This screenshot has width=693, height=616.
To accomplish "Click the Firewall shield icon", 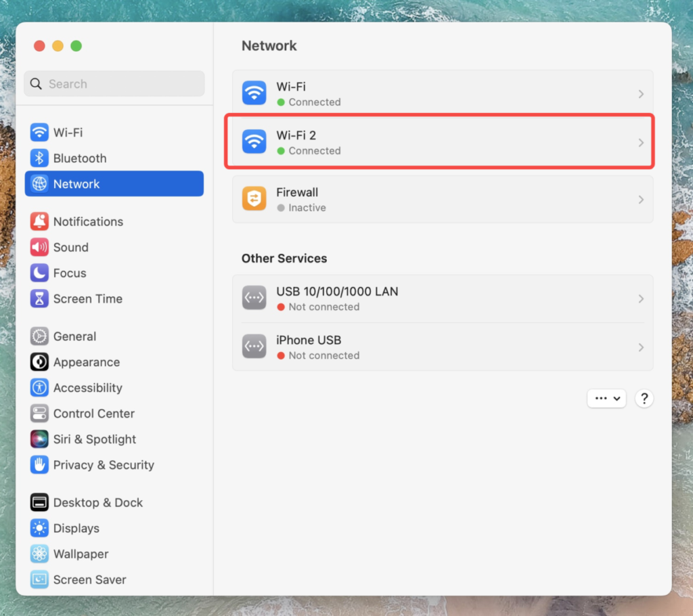I will (254, 199).
